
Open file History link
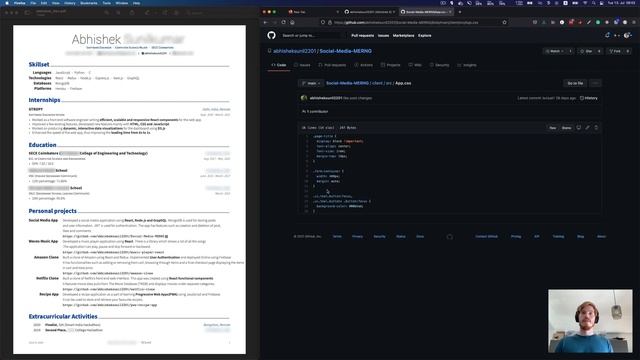click(x=589, y=98)
